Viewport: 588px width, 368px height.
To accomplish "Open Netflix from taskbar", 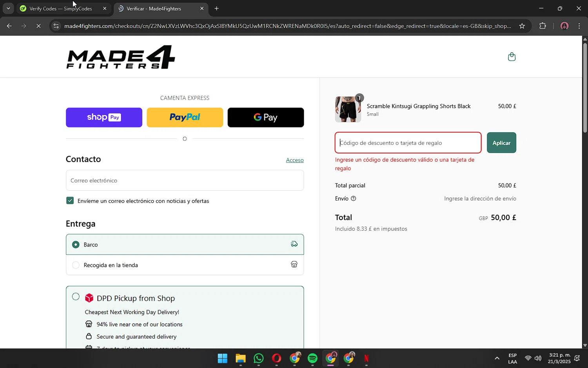I will click(x=367, y=358).
